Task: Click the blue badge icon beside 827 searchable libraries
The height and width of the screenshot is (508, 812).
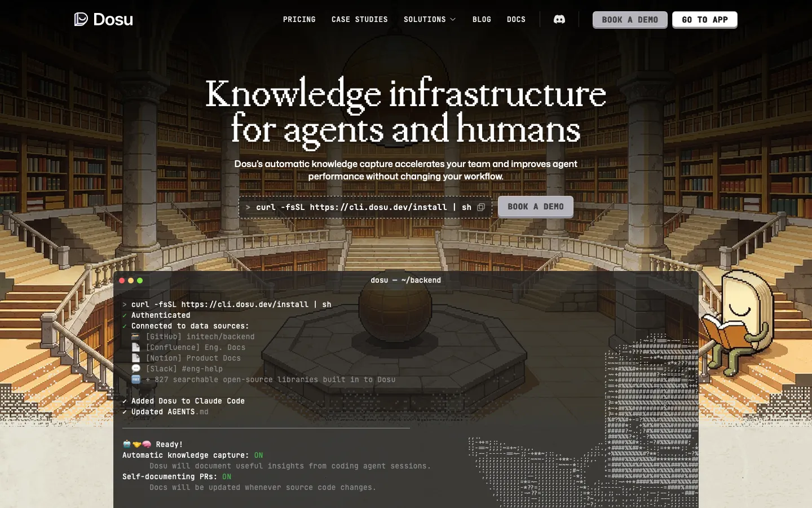Action: pos(135,379)
